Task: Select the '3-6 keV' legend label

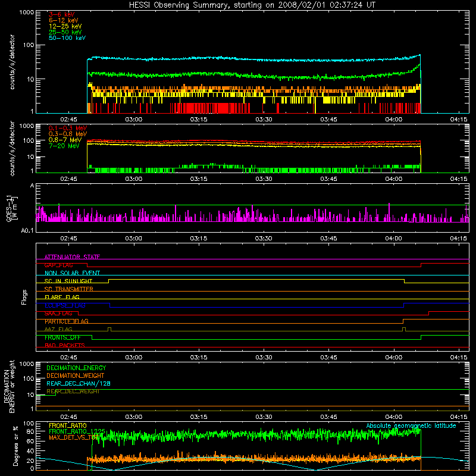Action: (x=62, y=14)
